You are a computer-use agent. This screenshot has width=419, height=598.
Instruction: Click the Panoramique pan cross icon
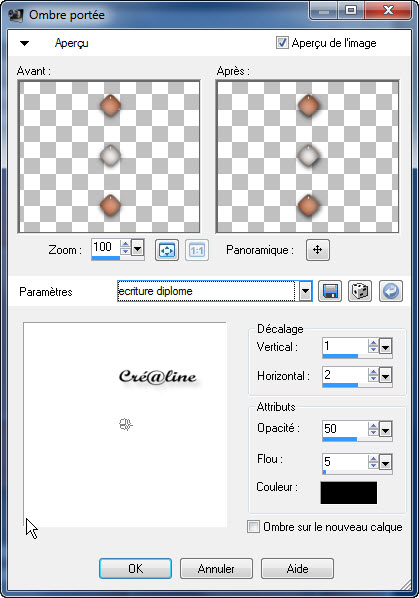[x=318, y=250]
